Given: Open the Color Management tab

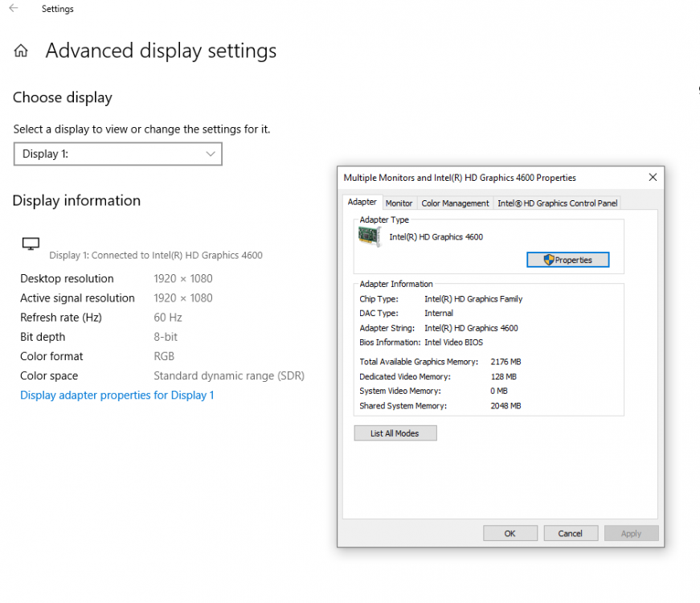Looking at the screenshot, I should coord(455,203).
